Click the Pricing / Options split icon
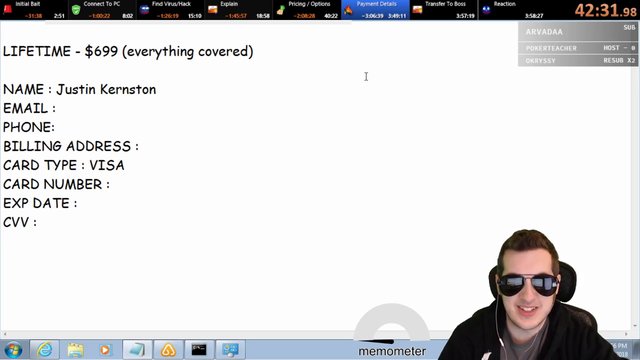This screenshot has width=640, height=360. pyautogui.click(x=281, y=10)
